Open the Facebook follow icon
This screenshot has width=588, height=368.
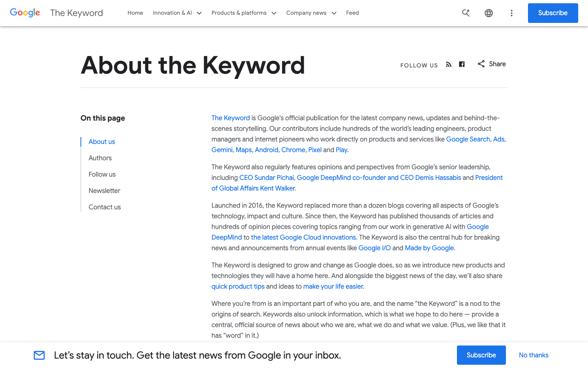[462, 64]
